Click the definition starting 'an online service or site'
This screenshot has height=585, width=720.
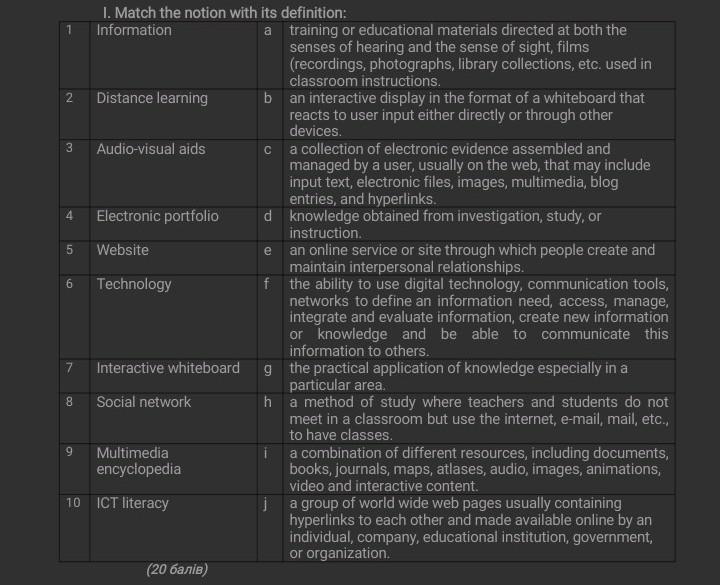click(x=472, y=258)
